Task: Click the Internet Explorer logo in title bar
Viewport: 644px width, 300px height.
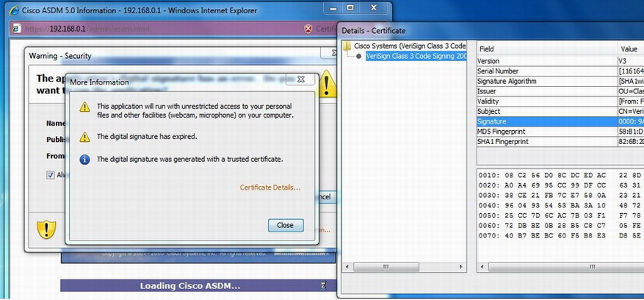Action: (14, 11)
